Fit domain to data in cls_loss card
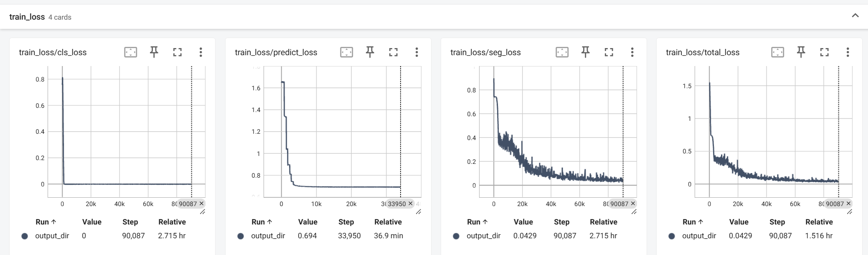Screen dimensions: 868x255 131,52
